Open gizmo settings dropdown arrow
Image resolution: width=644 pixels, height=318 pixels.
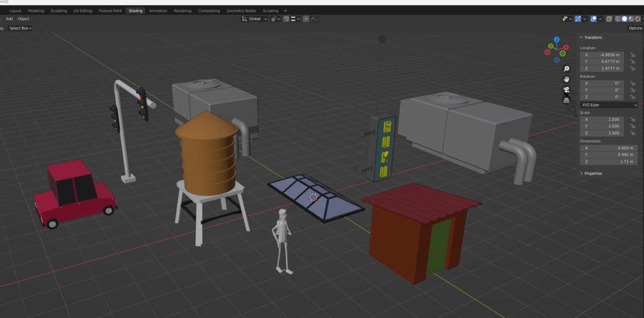click(x=585, y=19)
